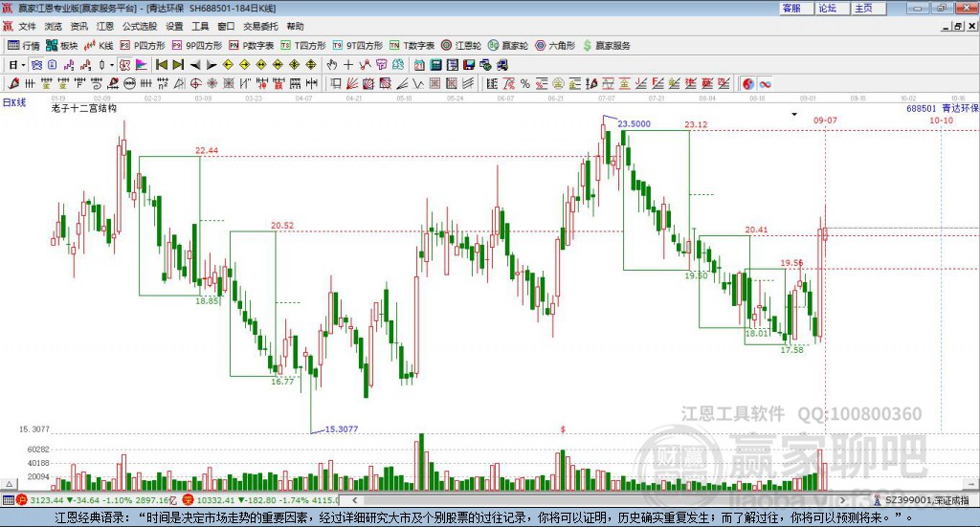Click the 论坛 forum button
The width and height of the screenshot is (980, 527).
click(x=832, y=8)
